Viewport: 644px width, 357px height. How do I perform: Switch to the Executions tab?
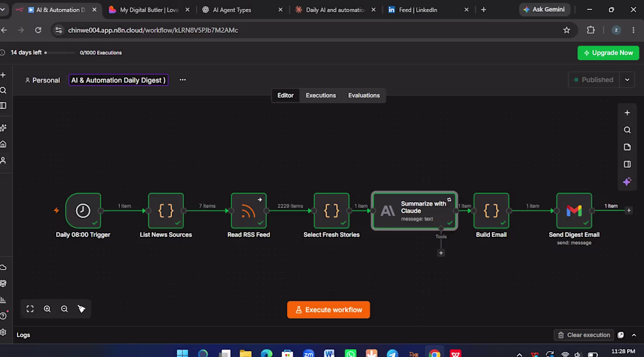[321, 96]
